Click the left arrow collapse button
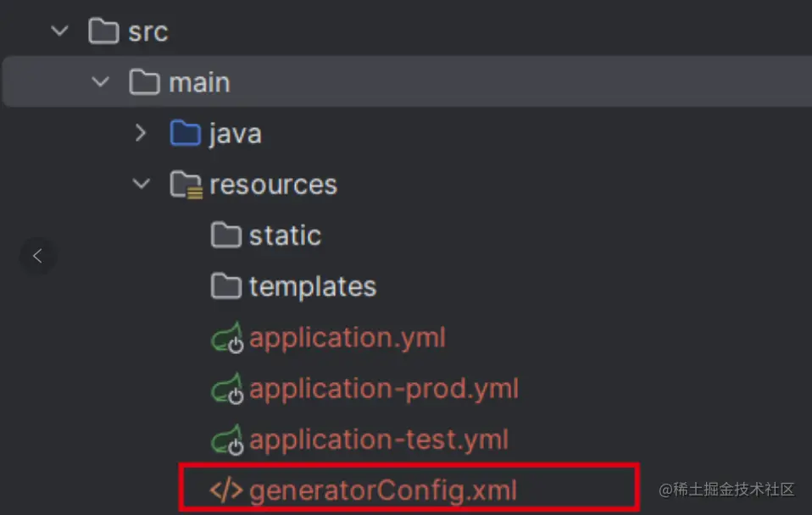 (37, 255)
